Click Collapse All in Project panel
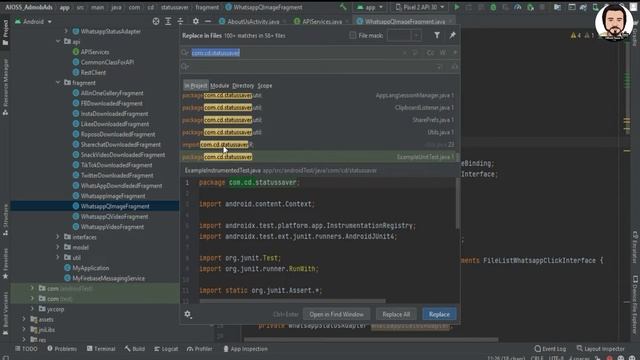 click(180, 21)
